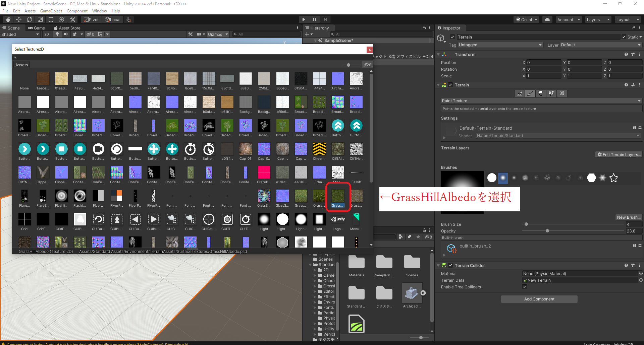
Task: Open the GameObject menu
Action: point(51,11)
